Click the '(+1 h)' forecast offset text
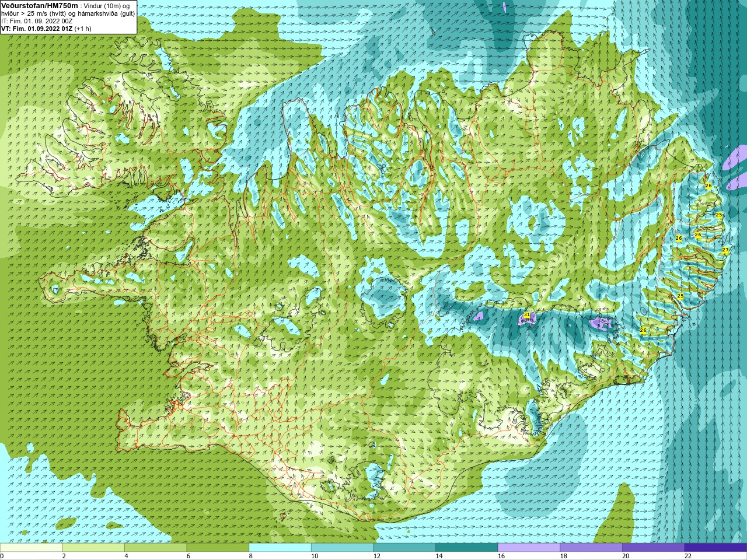747x560 pixels. (x=82, y=29)
